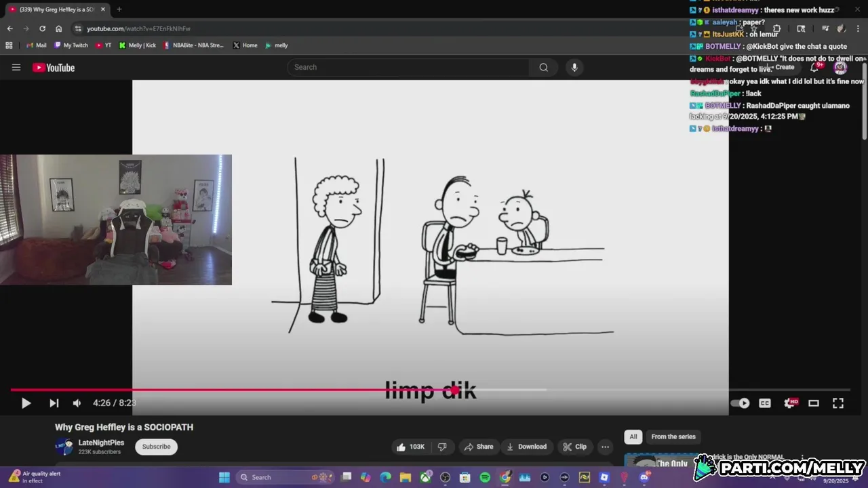Click the video title text
Viewport: 868px width, 488px height.
pyautogui.click(x=124, y=427)
